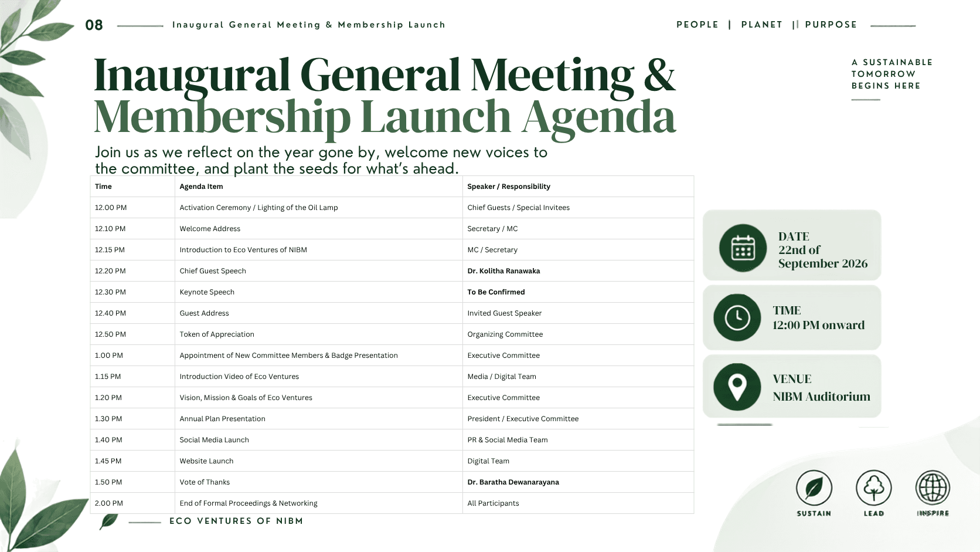This screenshot has height=552, width=980.
Task: Click "End of Formal Proceedings & Networking"
Action: 249,503
